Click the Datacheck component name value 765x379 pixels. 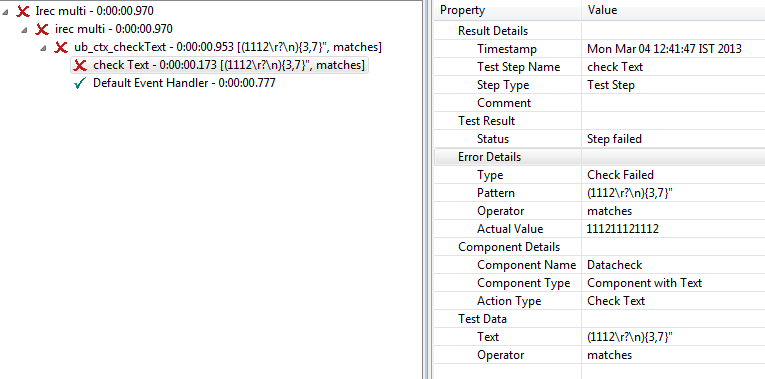tap(614, 265)
